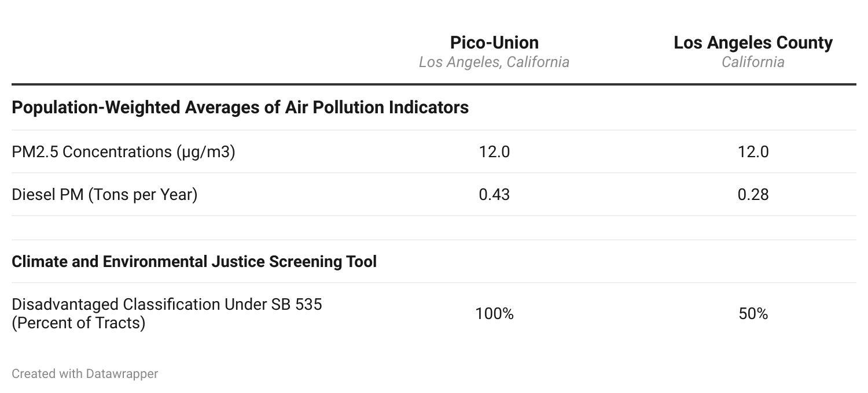Click the Diesel PM value 0.43
The image size is (868, 393).
(x=494, y=195)
